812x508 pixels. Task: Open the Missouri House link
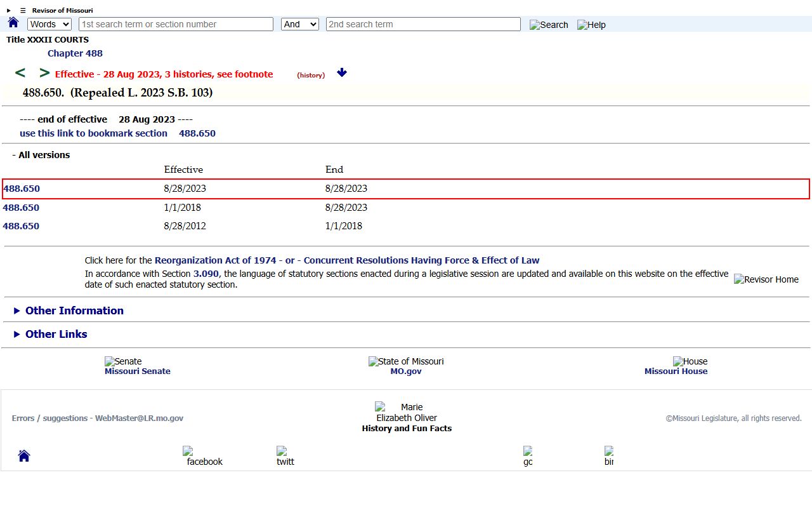click(x=676, y=371)
